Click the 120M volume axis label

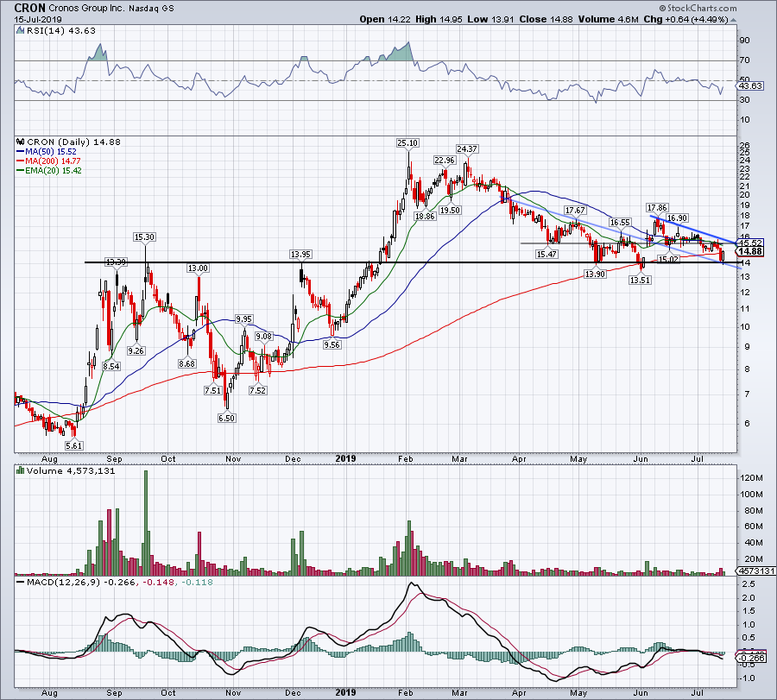pyautogui.click(x=752, y=478)
